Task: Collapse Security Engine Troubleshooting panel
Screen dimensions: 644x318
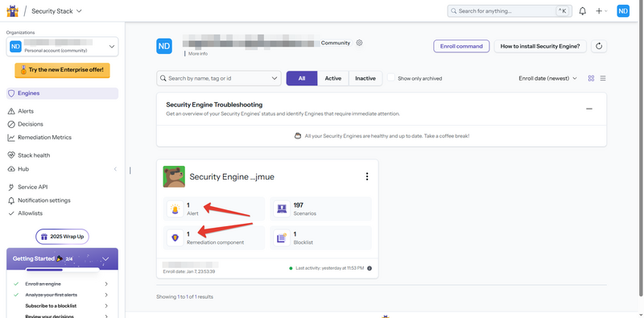Action: coord(589,109)
